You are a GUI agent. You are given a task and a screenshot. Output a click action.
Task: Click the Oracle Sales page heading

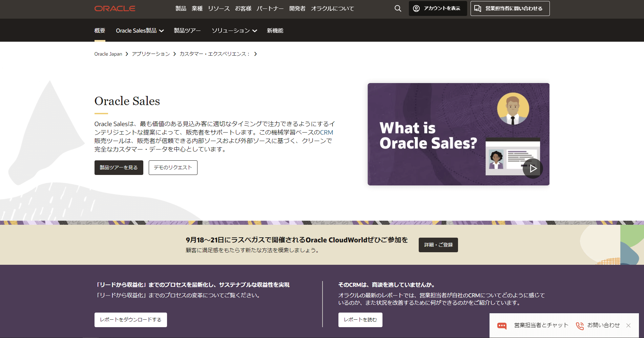(127, 101)
